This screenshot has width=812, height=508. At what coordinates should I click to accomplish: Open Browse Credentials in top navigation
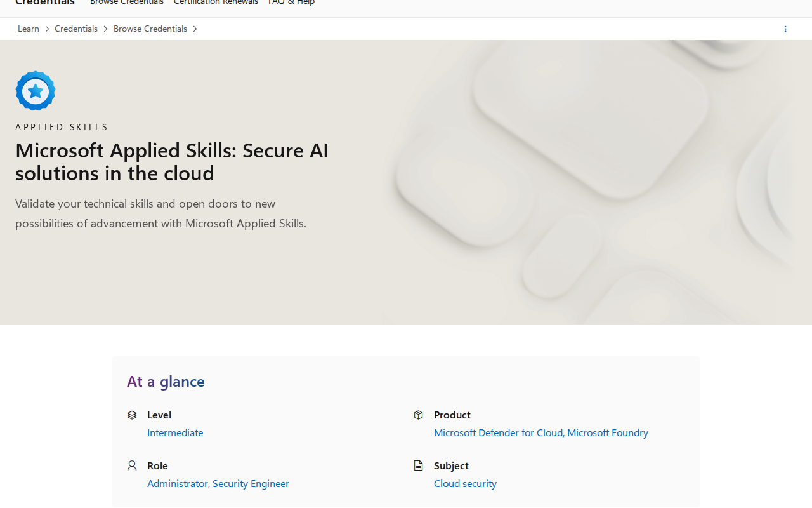[x=127, y=3]
